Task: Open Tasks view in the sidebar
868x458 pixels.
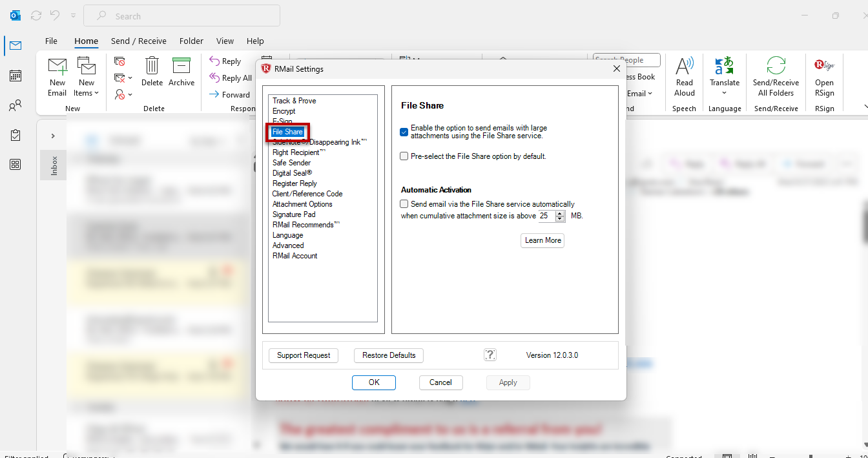Action: (x=15, y=135)
